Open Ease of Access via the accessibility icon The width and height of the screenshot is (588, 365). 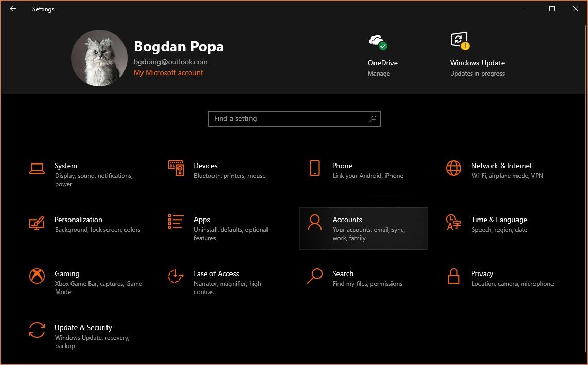pyautogui.click(x=175, y=276)
